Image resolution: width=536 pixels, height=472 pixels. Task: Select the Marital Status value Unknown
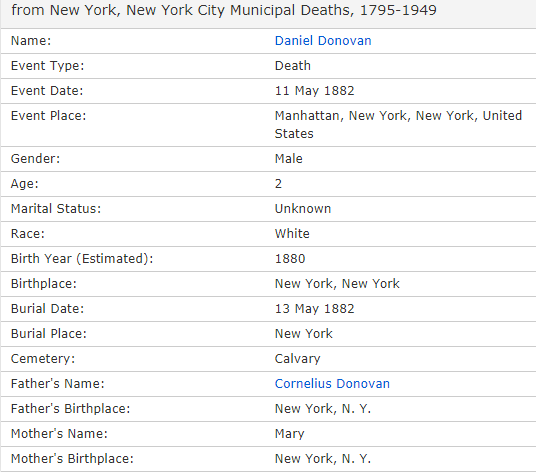303,209
